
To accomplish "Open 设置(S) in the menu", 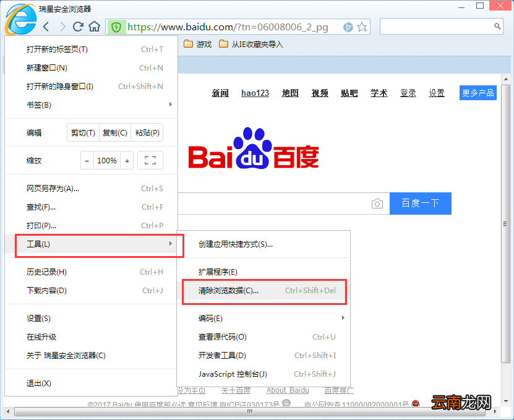I will point(91,319).
